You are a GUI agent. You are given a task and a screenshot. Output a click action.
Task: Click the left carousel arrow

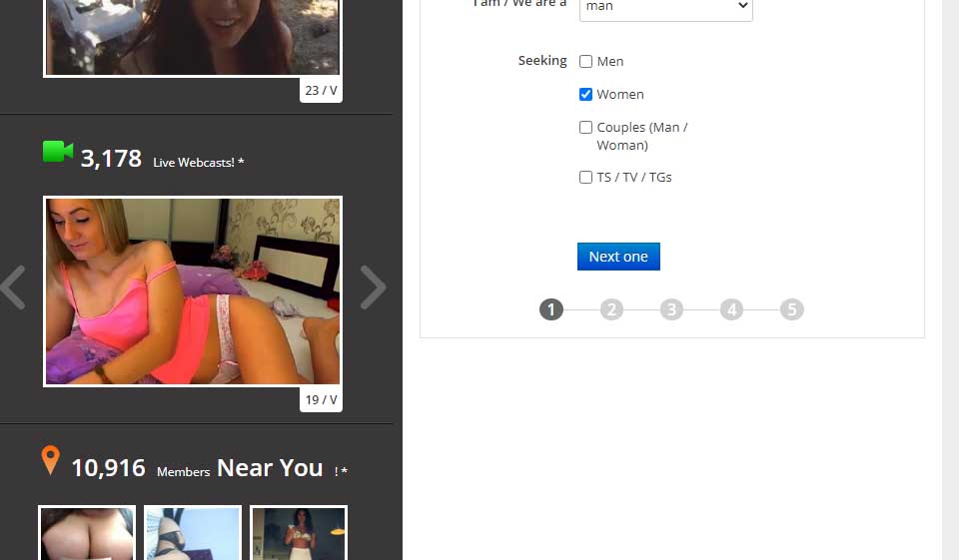(13, 287)
